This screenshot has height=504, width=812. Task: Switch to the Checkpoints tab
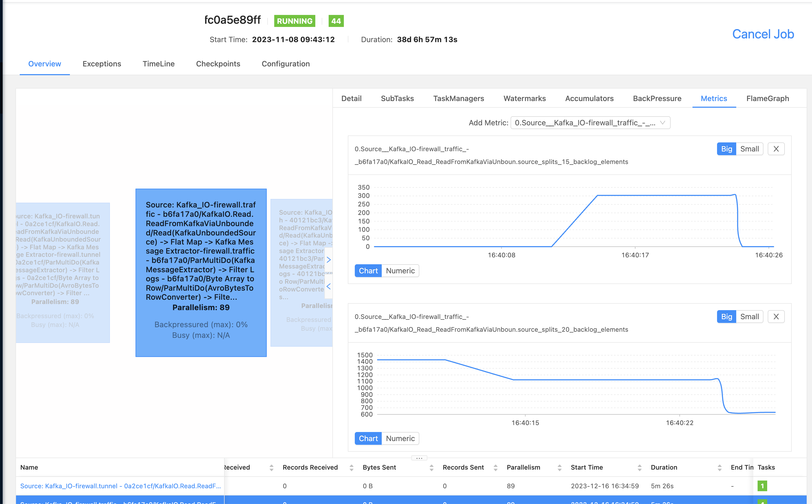(218, 64)
